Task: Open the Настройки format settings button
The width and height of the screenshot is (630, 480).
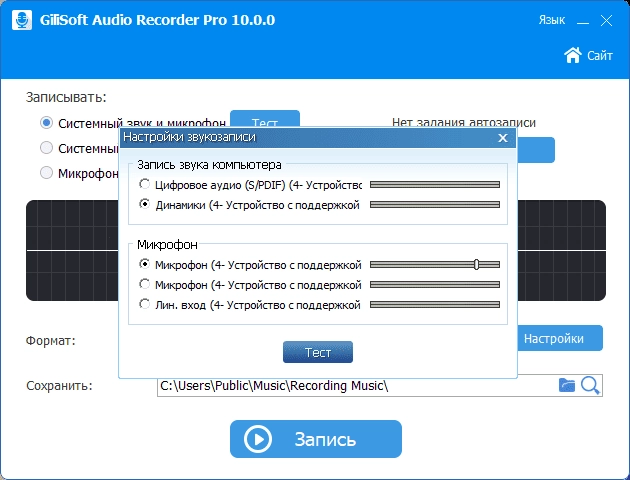Action: (x=560, y=338)
